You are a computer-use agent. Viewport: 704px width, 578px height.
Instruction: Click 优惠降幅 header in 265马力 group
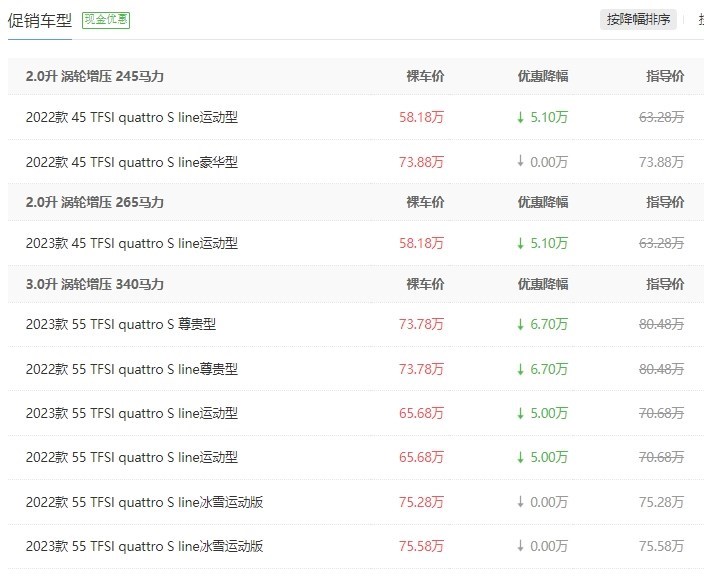[543, 202]
